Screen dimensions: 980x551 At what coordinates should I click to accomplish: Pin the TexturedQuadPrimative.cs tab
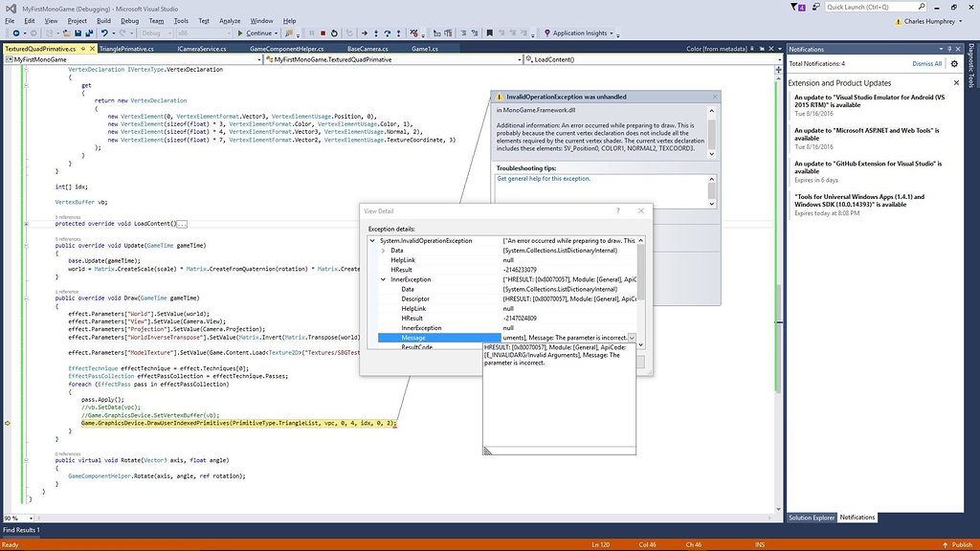tap(83, 48)
